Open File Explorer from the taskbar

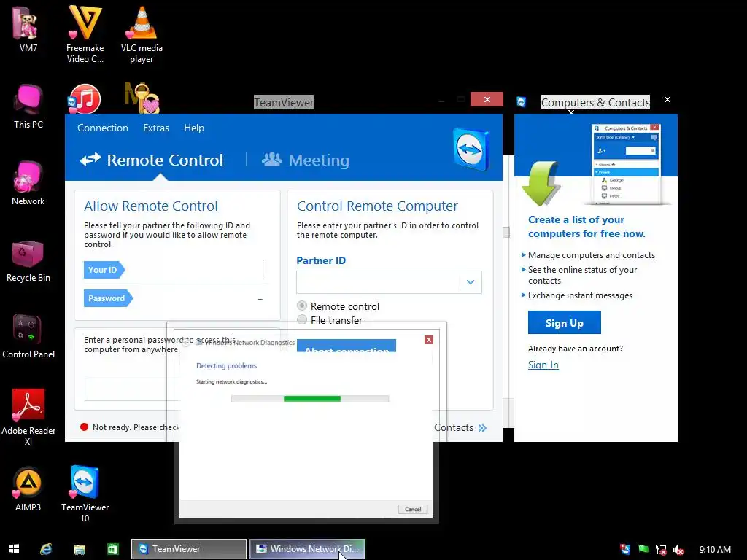tap(79, 549)
